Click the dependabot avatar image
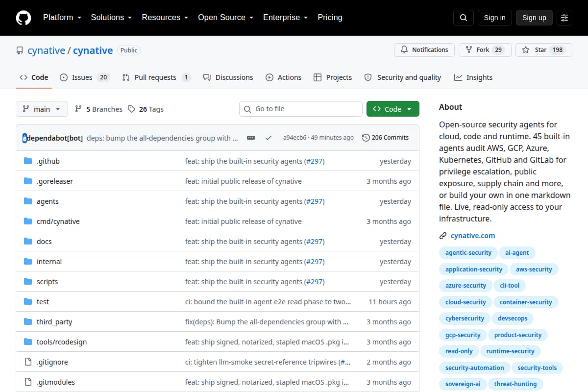The height and width of the screenshot is (392, 588). (25, 138)
